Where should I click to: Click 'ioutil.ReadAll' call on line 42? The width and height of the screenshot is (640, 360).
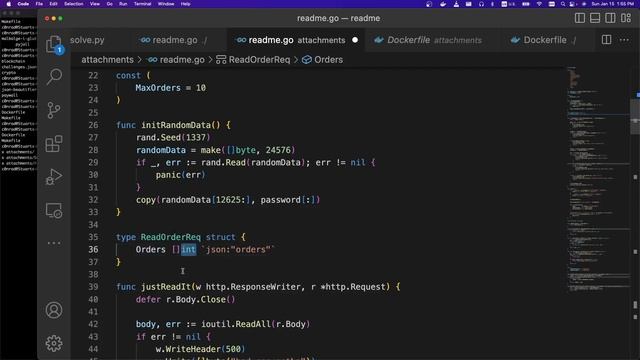(236, 324)
